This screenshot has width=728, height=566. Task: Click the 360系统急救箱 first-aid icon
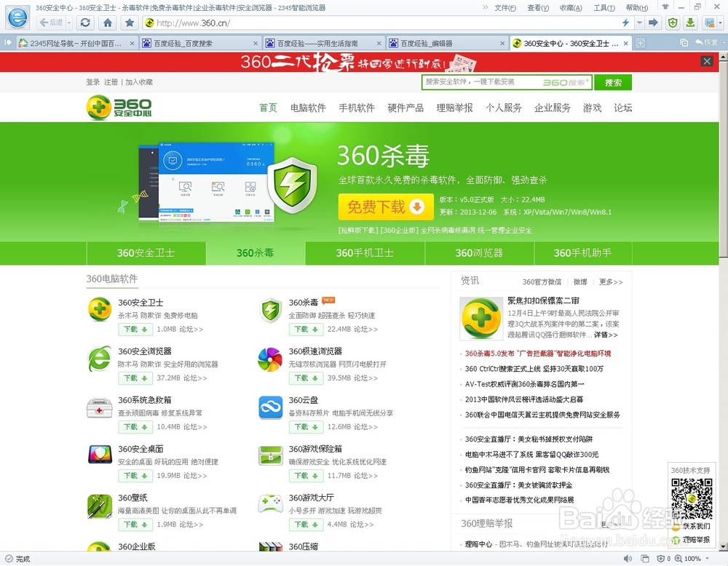pyautogui.click(x=99, y=408)
